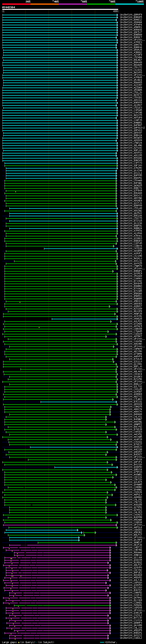
Task: Select the label UniRef100_C5YLA9
Action: click(131, 208)
